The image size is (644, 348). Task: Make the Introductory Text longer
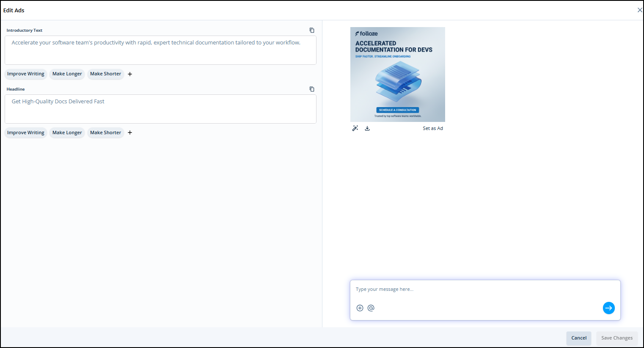[67, 74]
